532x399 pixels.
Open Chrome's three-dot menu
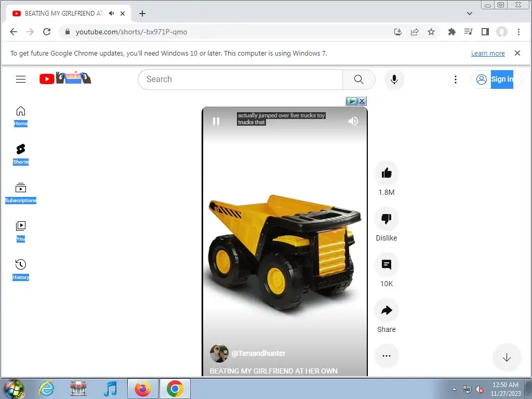[518, 32]
